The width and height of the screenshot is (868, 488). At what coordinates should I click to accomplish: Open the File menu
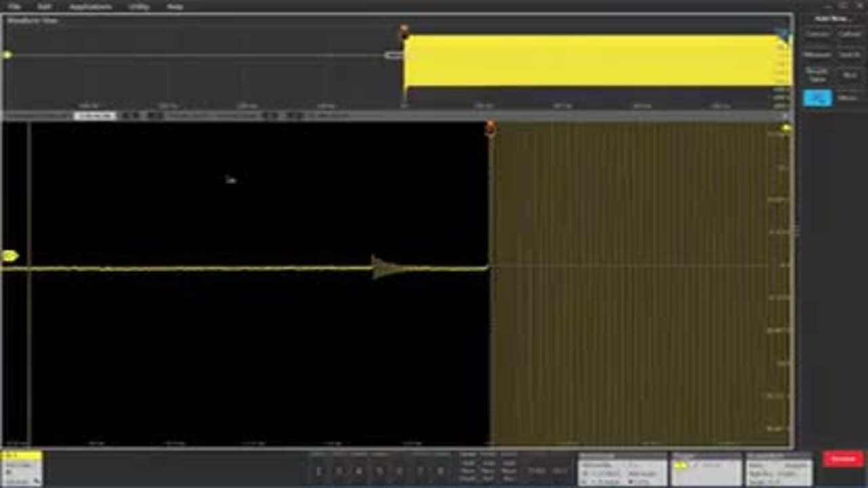(x=14, y=6)
